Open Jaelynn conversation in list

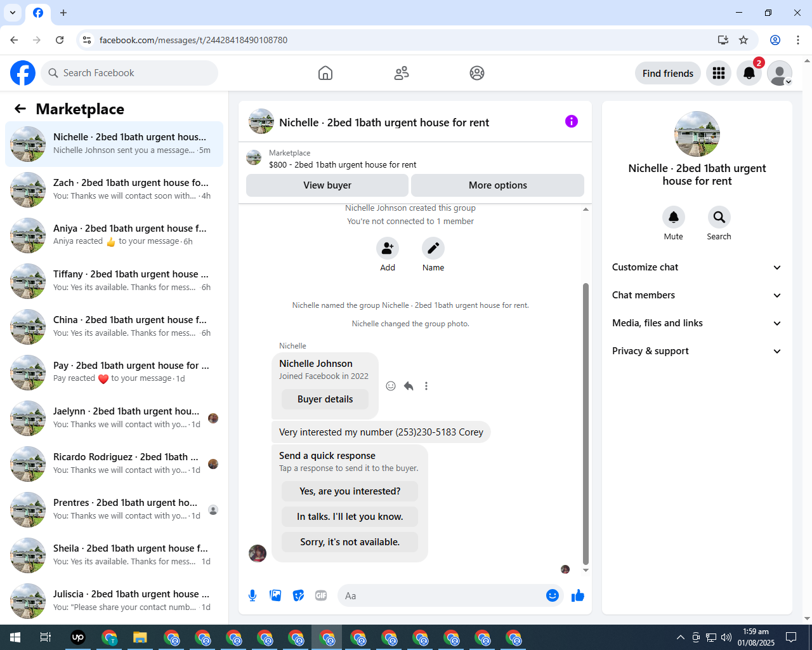click(114, 418)
